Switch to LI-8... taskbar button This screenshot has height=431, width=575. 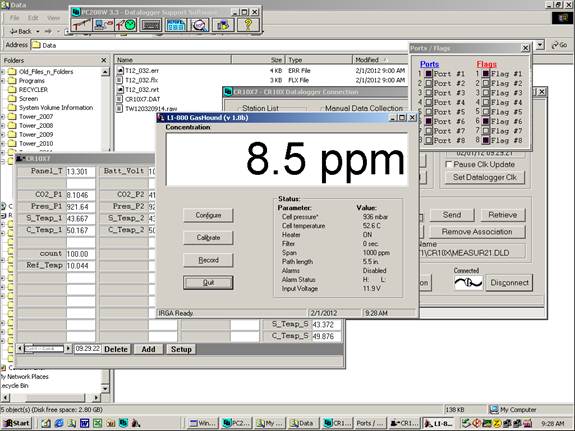tap(439, 423)
